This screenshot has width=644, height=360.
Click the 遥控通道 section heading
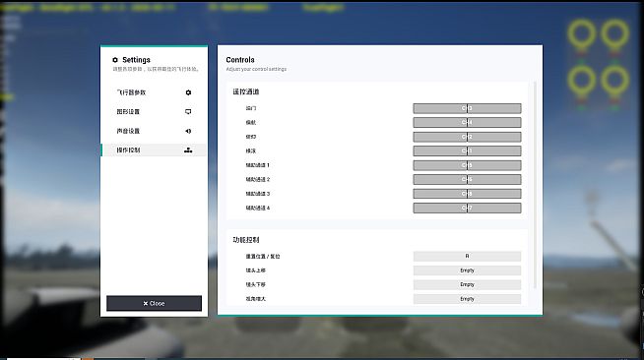pyautogui.click(x=245, y=91)
